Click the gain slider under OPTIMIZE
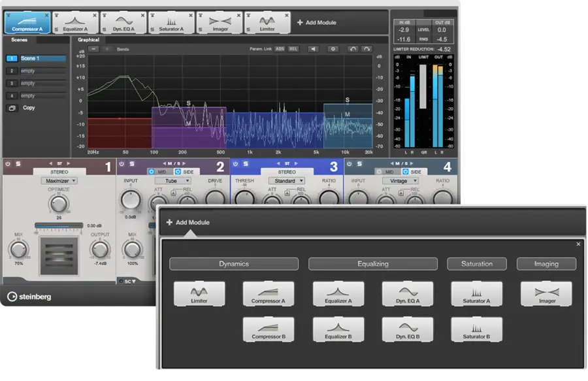This screenshot has width=588, height=381. pos(59,226)
